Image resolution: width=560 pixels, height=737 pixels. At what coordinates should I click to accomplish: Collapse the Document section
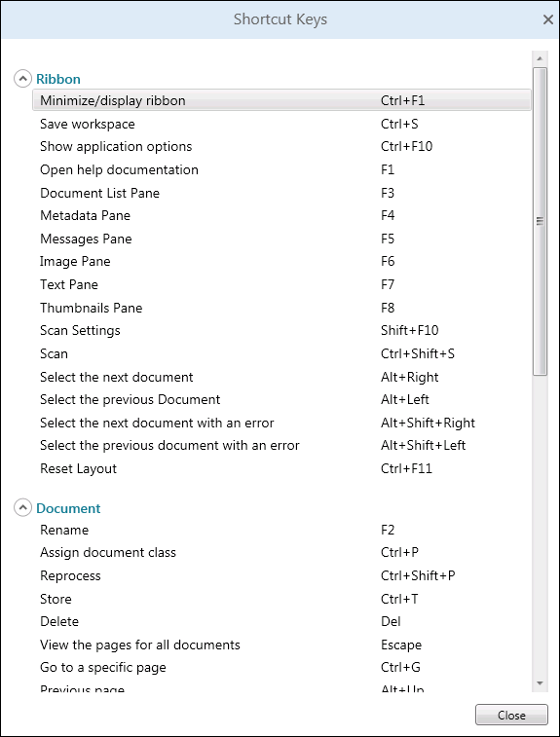(22, 507)
